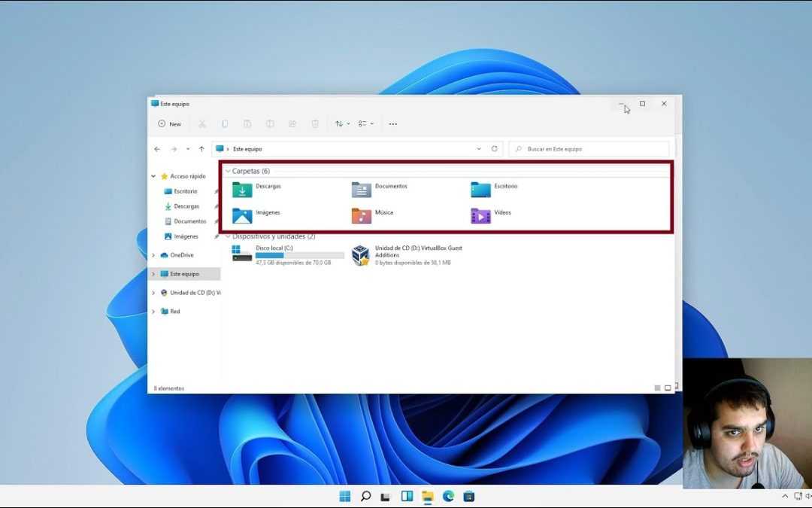Open the Sort options dropdown

tap(342, 124)
